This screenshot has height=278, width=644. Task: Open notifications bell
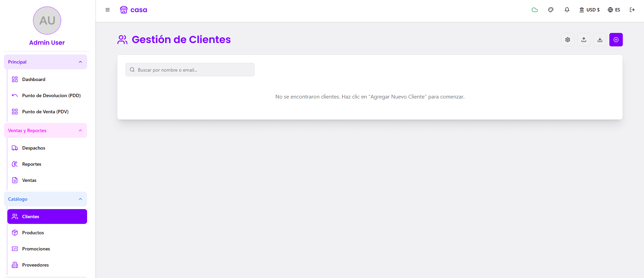pyautogui.click(x=567, y=10)
